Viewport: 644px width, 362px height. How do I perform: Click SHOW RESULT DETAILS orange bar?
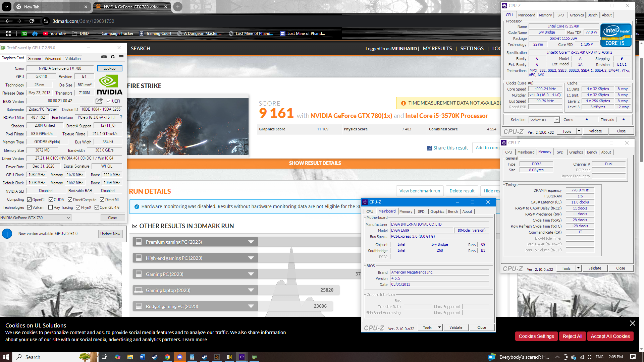(315, 163)
